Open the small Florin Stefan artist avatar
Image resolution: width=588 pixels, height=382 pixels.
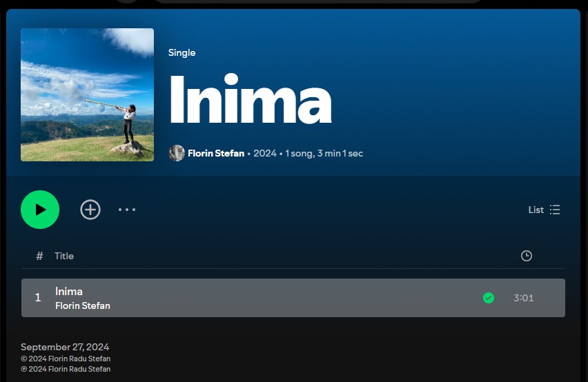[177, 153]
